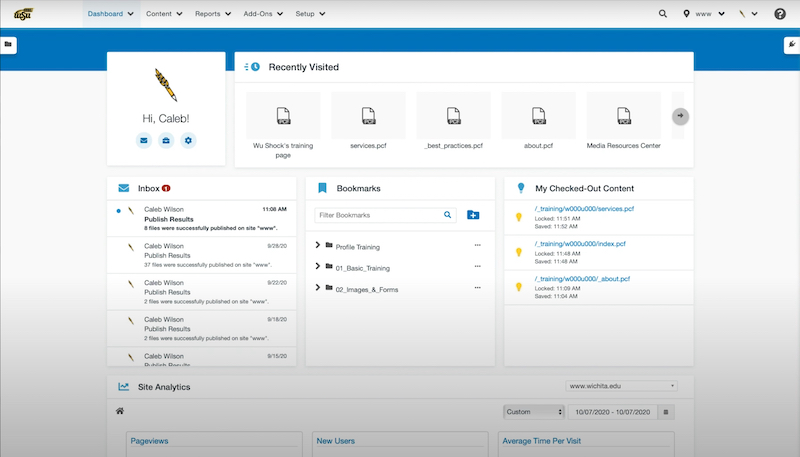Open the Reports menu
This screenshot has width=800, height=457.
(213, 14)
